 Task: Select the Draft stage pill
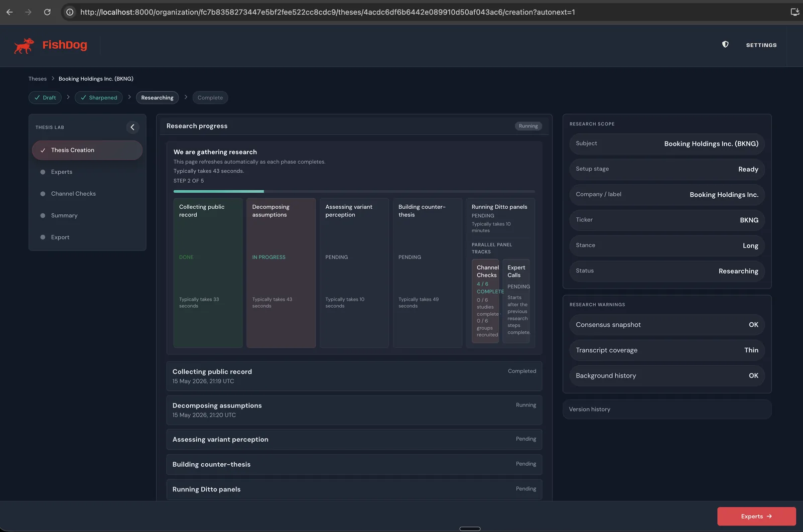tap(45, 97)
